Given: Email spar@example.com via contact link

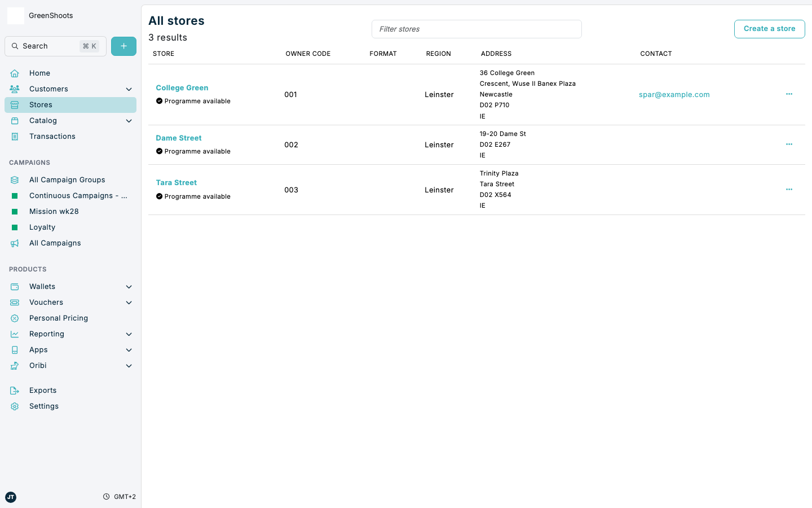Looking at the screenshot, I should click(x=674, y=94).
